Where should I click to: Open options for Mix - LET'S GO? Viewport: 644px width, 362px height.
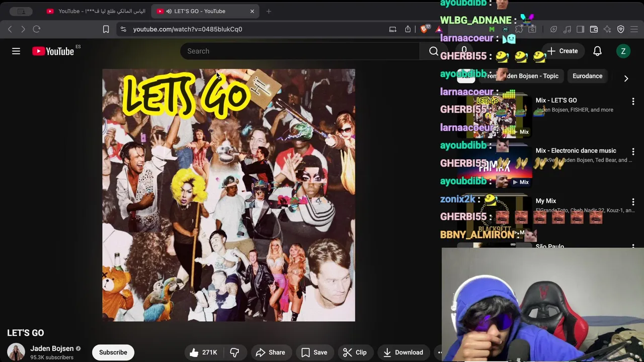click(x=633, y=102)
